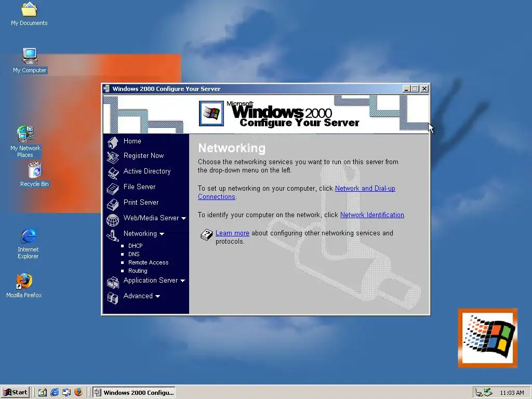
Task: Click the Windows 2000 Configu... taskbar button
Action: click(x=135, y=393)
